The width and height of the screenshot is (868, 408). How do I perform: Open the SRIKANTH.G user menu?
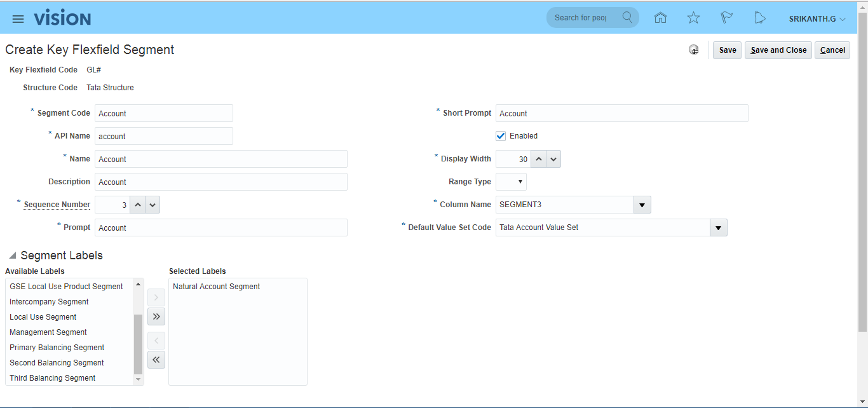817,19
